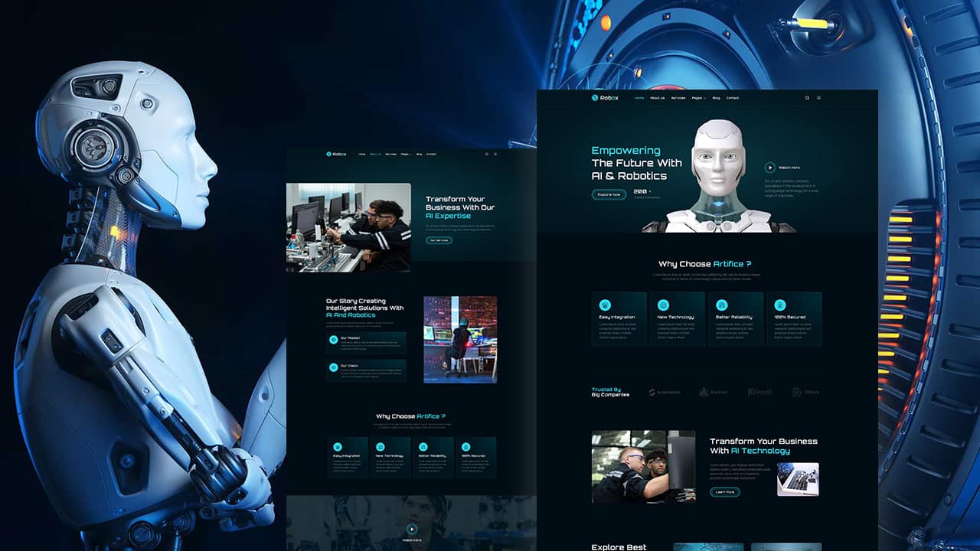Open Contact in left mockup navigation
The image size is (980, 551).
coord(431,154)
